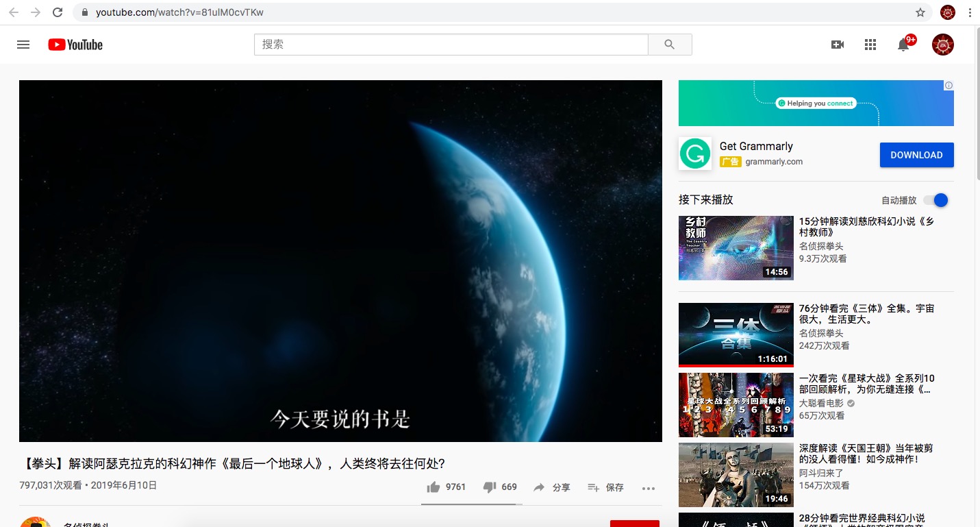Dislike the video with thumbs down 669

[x=500, y=487]
